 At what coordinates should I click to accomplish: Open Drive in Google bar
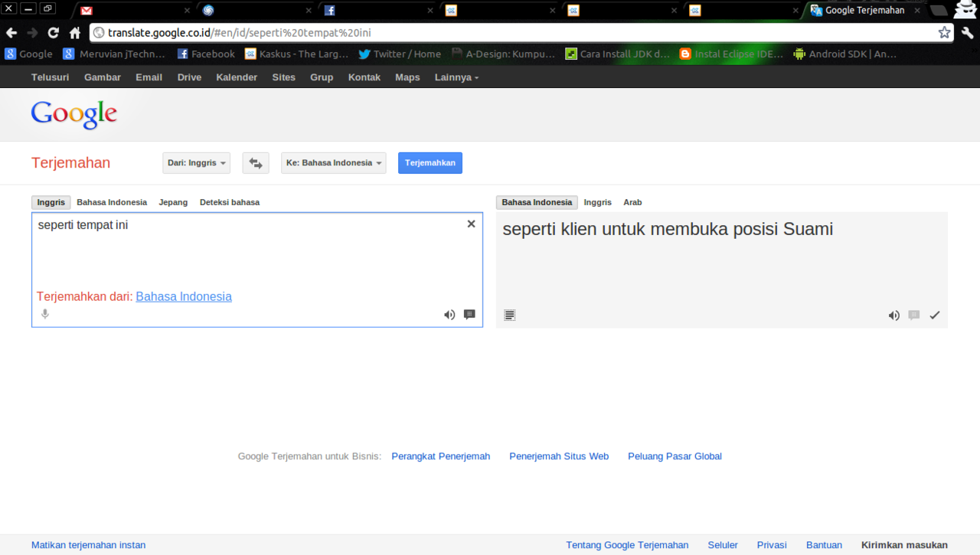coord(189,77)
